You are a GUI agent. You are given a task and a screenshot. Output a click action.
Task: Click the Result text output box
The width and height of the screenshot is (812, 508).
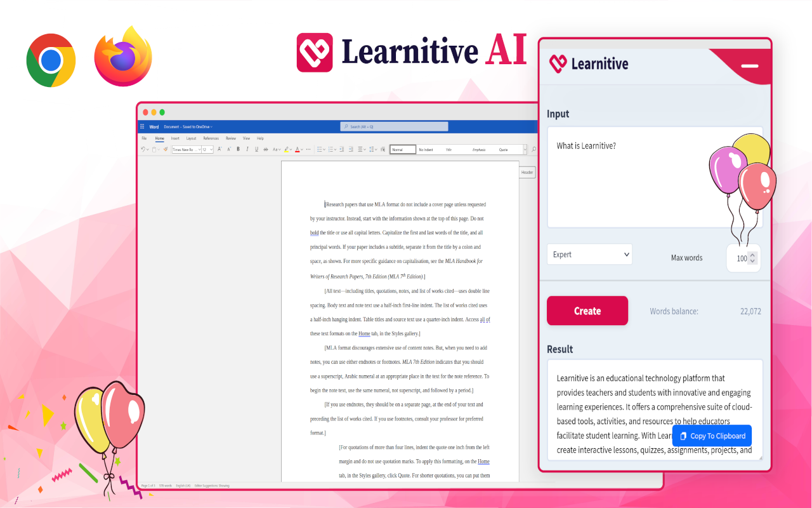655,410
